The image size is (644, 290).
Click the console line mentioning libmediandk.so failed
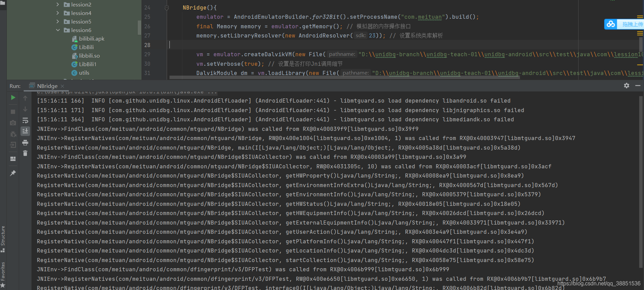pos(275,120)
